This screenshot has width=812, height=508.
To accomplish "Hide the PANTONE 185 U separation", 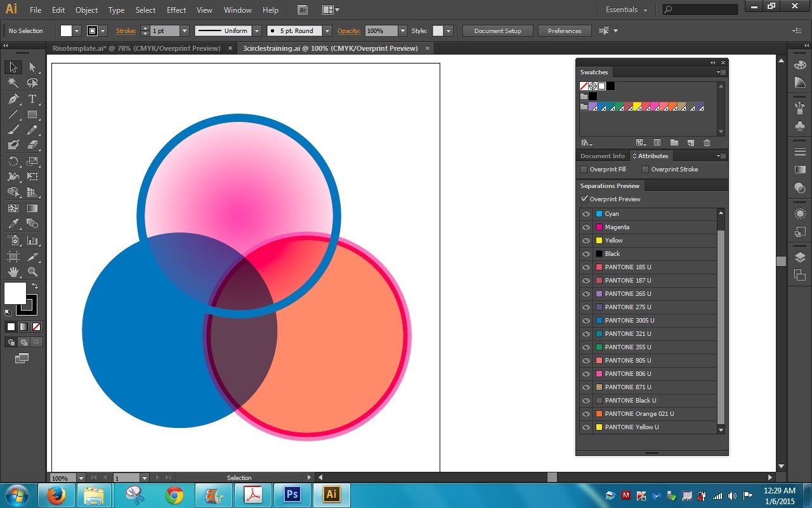I will click(586, 267).
